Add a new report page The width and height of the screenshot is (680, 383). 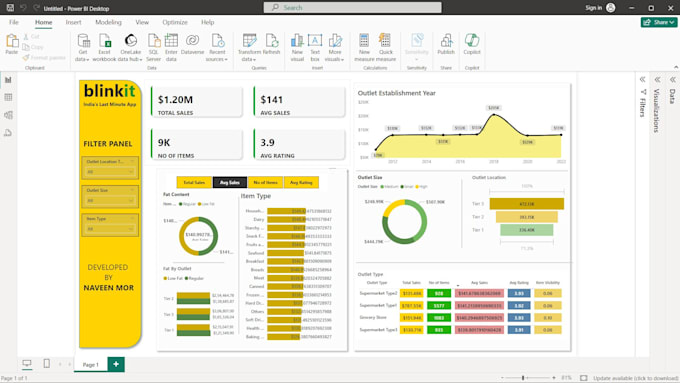116,364
